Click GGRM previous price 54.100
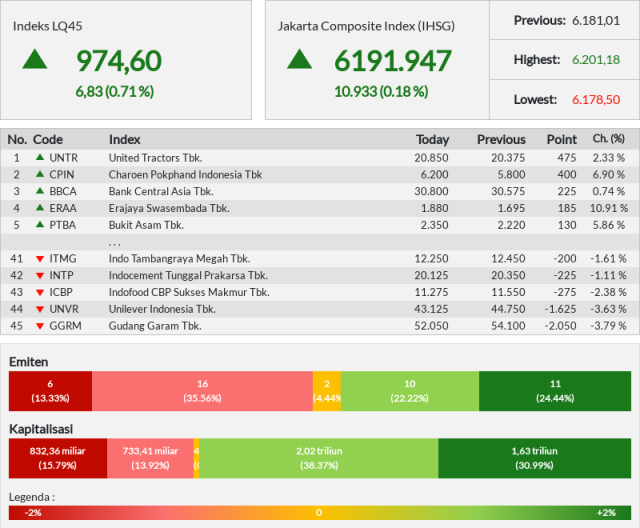The height and width of the screenshot is (528, 640). click(x=508, y=326)
